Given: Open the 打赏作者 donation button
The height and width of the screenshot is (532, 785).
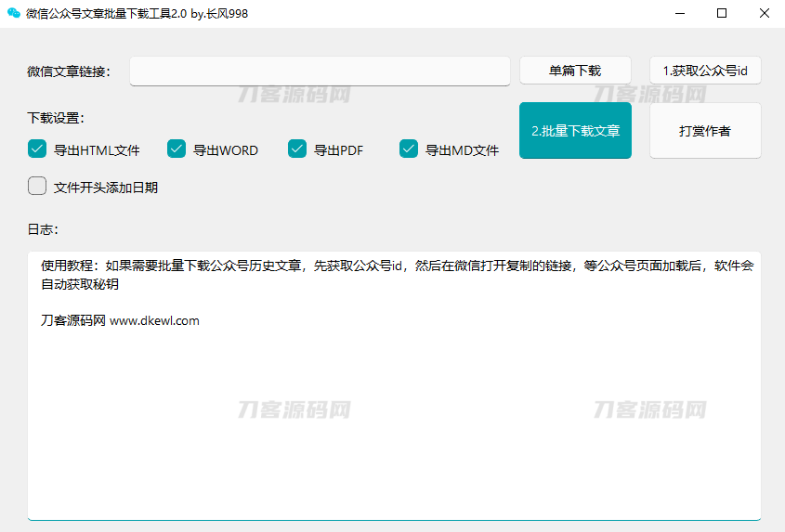Looking at the screenshot, I should [x=704, y=131].
